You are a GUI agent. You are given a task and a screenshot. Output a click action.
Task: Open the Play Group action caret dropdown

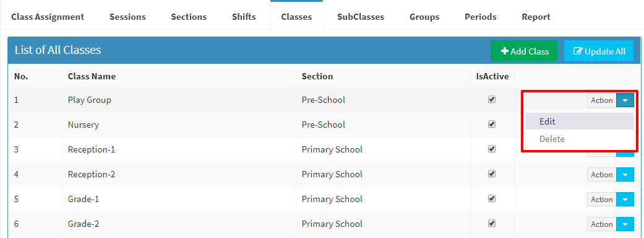click(x=625, y=100)
